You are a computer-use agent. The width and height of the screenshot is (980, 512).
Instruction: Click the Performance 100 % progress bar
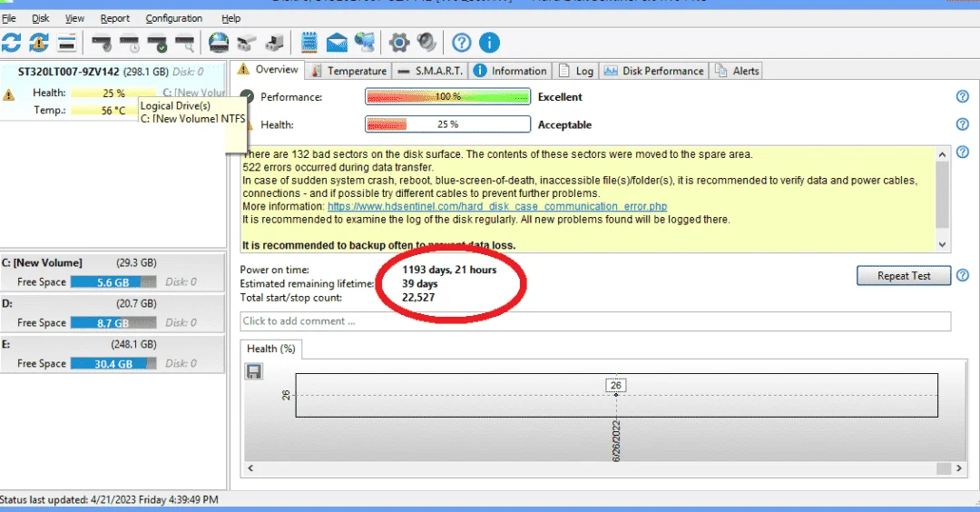[447, 97]
